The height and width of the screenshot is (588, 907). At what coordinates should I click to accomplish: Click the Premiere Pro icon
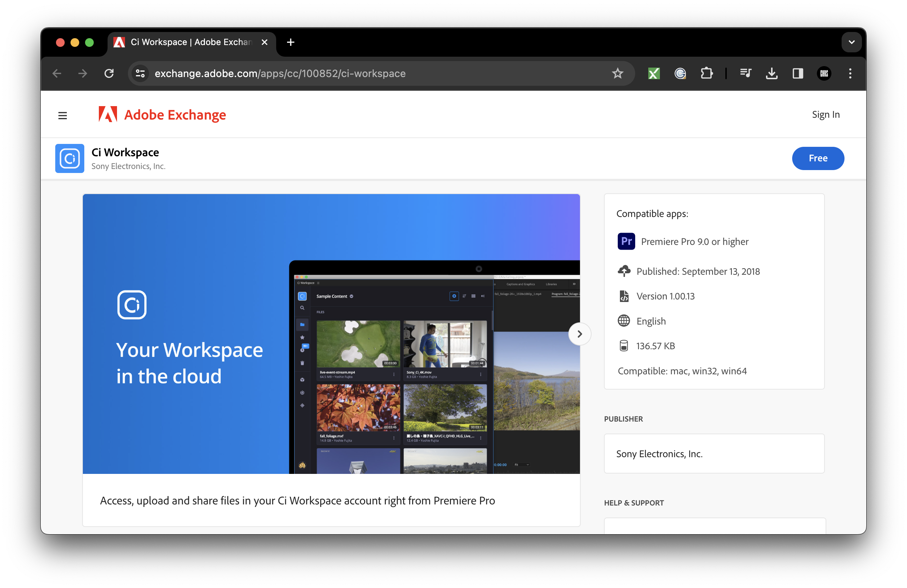[626, 241]
